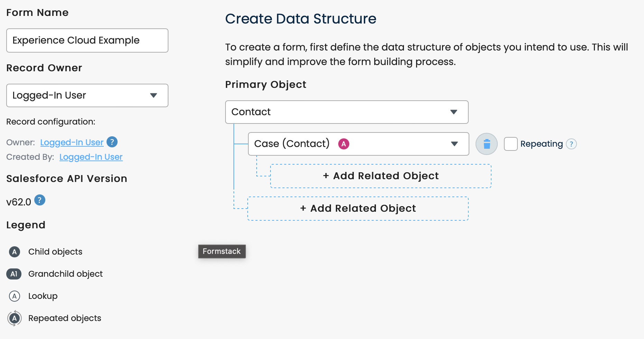This screenshot has width=644, height=339.
Task: Open the Record Owner dropdown
Action: point(87,95)
